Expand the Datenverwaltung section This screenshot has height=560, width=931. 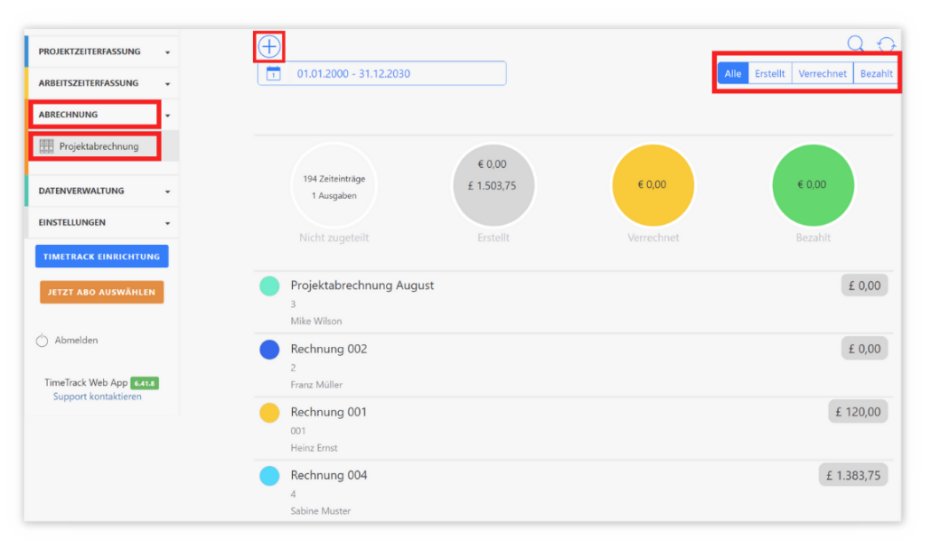pyautogui.click(x=101, y=191)
